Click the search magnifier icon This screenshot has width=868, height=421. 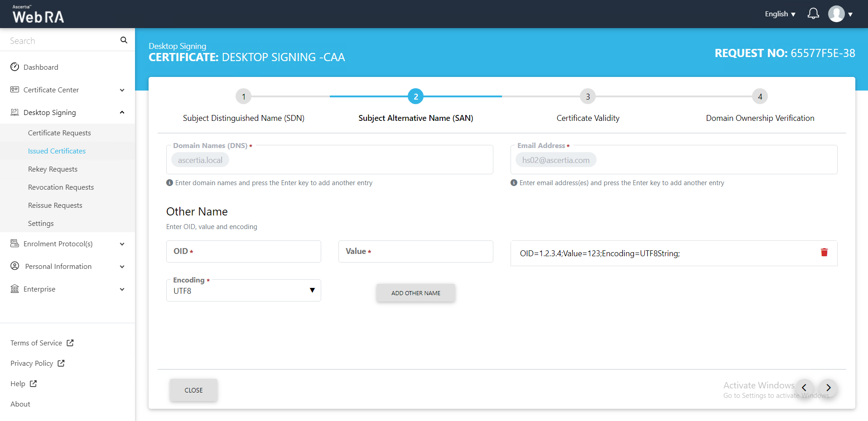[x=124, y=40]
